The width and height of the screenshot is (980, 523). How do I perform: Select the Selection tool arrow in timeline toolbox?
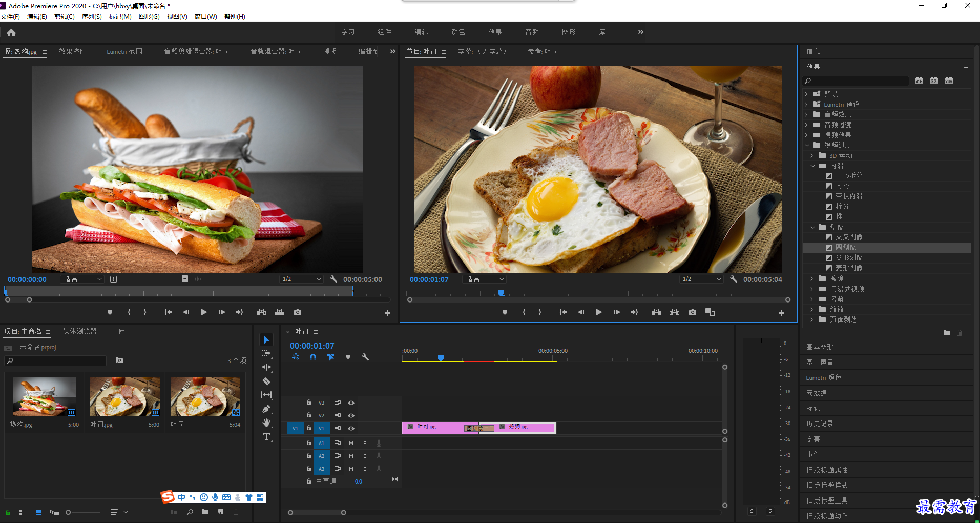tap(266, 340)
